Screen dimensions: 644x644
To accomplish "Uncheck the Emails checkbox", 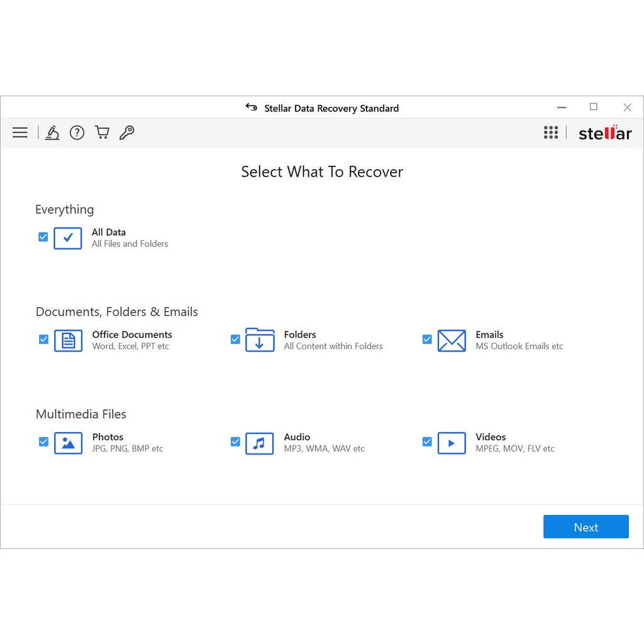I will point(427,340).
